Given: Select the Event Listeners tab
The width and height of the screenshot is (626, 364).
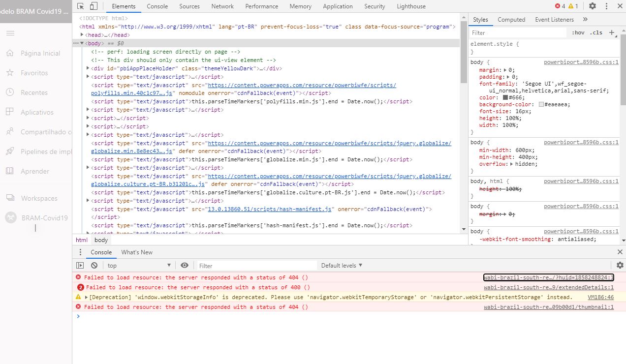Looking at the screenshot, I should pos(554,20).
